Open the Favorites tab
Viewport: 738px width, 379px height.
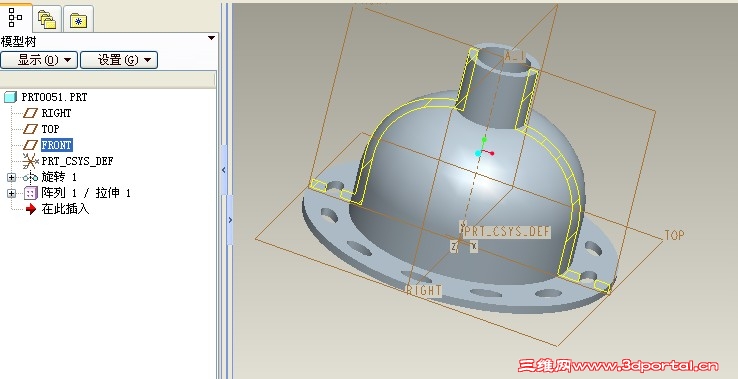pyautogui.click(x=78, y=20)
